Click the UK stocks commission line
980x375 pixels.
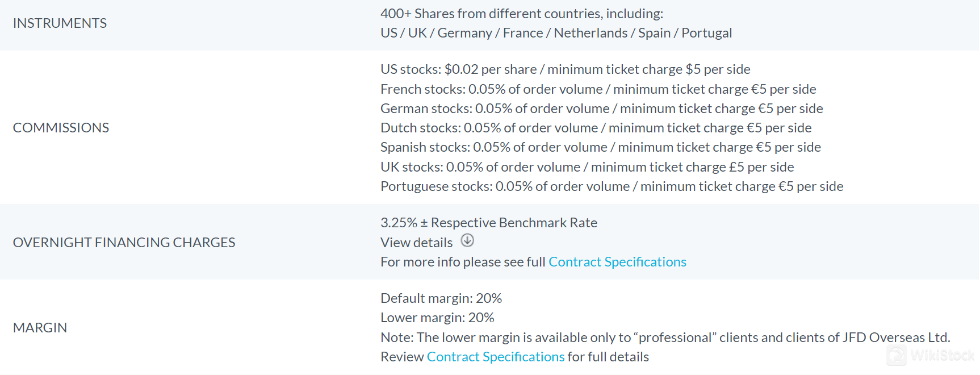click(x=587, y=167)
